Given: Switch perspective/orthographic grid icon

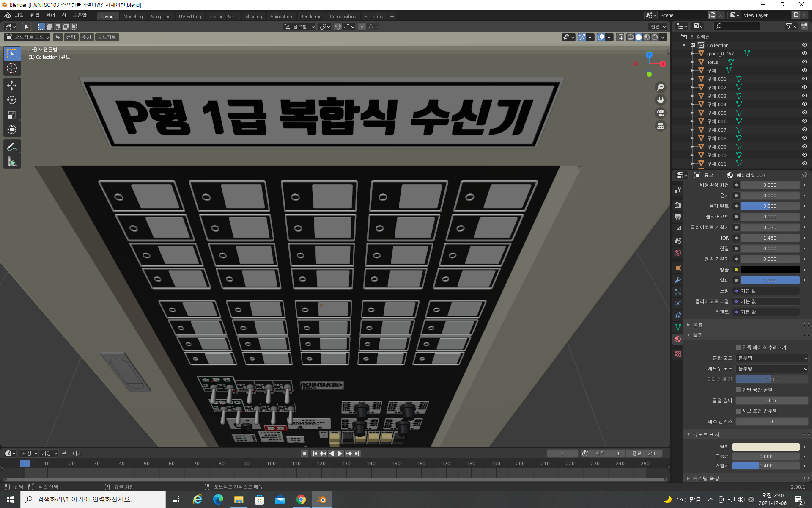Looking at the screenshot, I should (x=661, y=126).
